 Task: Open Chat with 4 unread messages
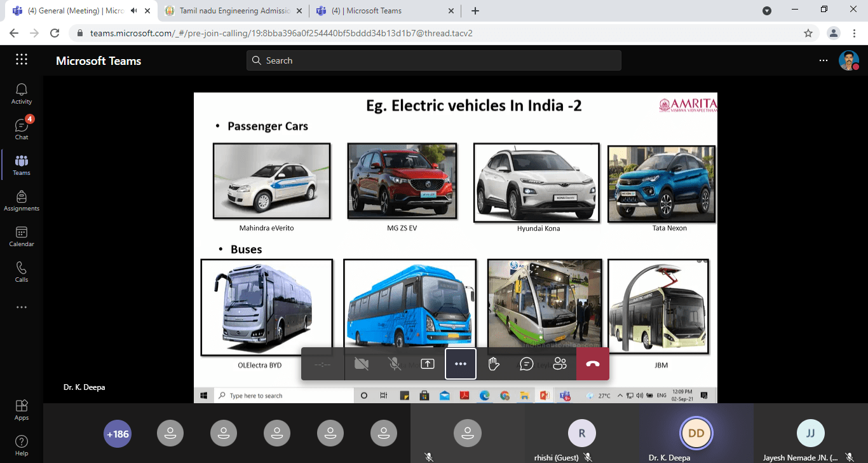(x=21, y=129)
